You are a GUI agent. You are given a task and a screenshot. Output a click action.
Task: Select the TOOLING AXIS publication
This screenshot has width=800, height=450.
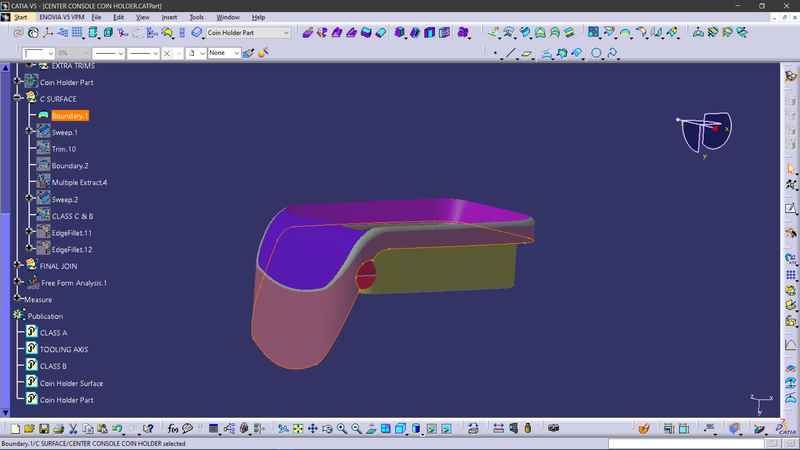click(64, 350)
